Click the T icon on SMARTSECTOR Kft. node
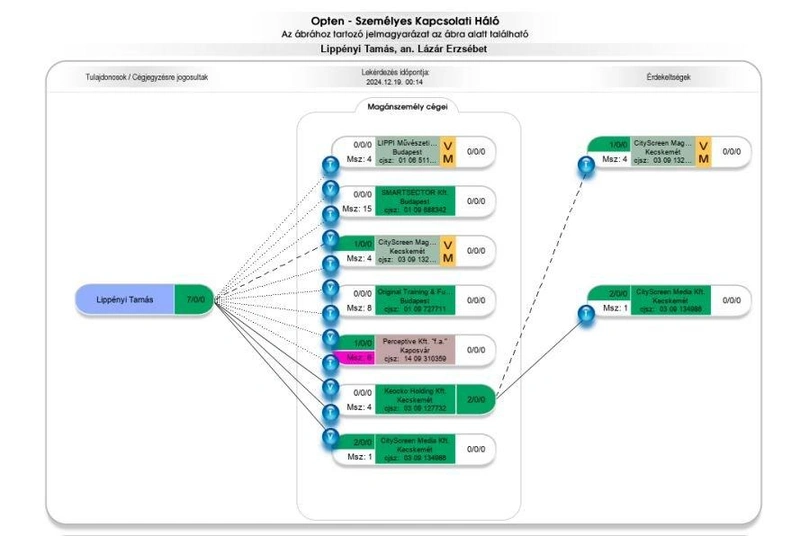The image size is (800, 536). [331, 214]
